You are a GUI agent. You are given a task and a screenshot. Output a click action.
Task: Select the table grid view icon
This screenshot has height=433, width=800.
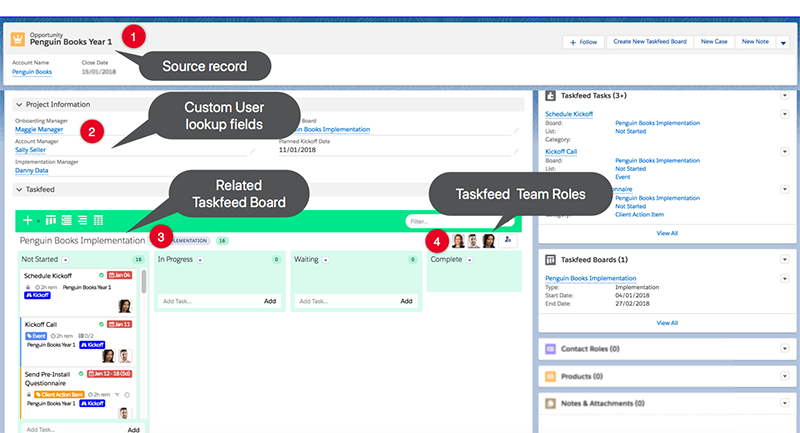[98, 220]
